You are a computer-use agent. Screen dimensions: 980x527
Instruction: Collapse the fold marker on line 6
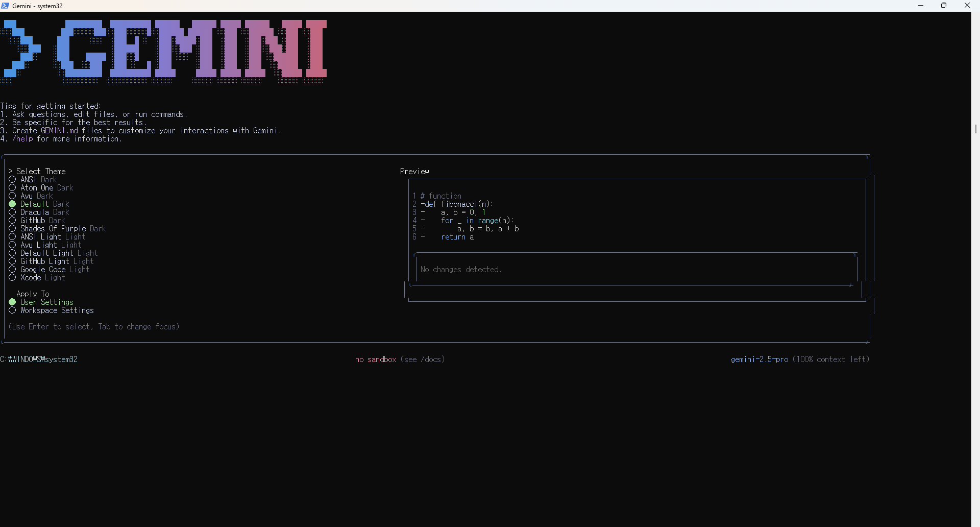423,236
